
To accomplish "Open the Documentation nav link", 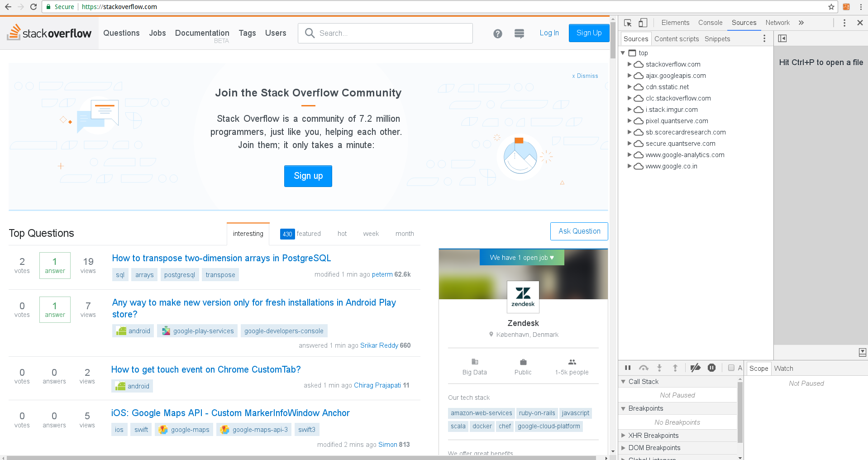I will pyautogui.click(x=202, y=33).
